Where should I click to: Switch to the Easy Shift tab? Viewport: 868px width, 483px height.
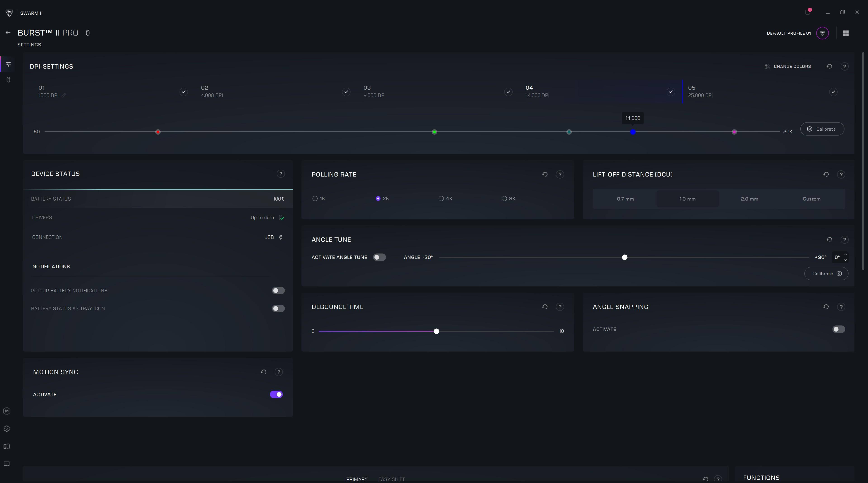click(391, 479)
